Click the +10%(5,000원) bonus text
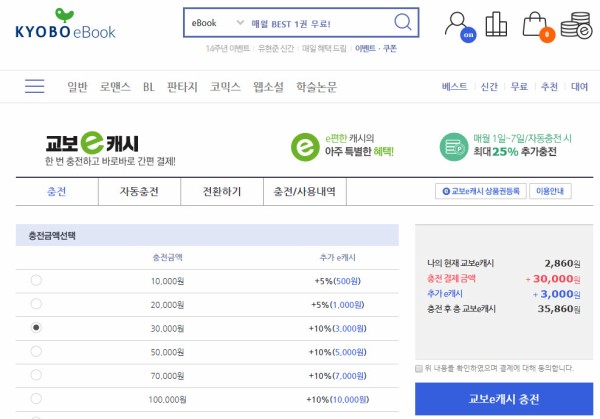The height and width of the screenshot is (419, 600). 338,352
